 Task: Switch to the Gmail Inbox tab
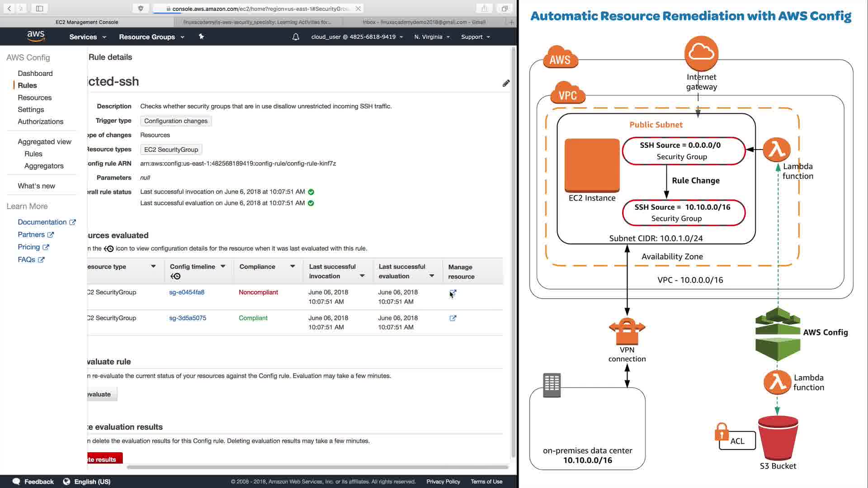point(424,22)
